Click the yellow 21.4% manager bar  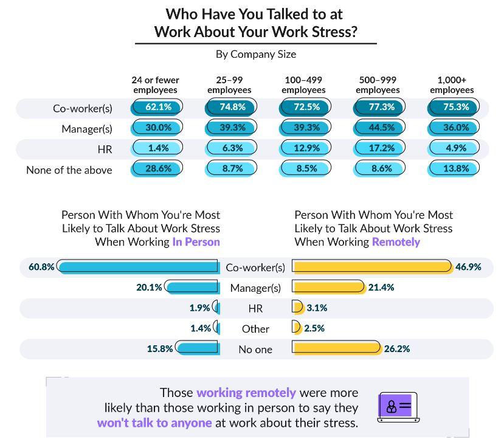(328, 287)
